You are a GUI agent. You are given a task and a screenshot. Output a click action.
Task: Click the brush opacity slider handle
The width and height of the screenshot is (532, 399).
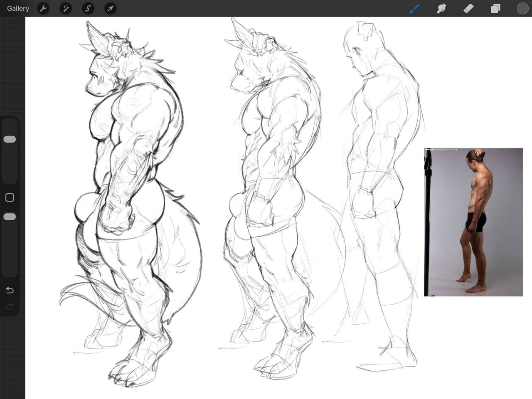10,217
